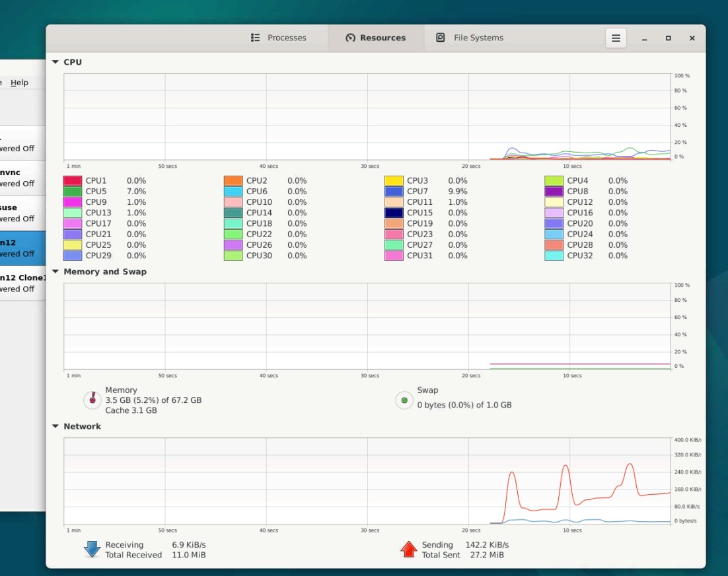The height and width of the screenshot is (576, 728).
Task: Switch to the File Systems tab
Action: [470, 38]
